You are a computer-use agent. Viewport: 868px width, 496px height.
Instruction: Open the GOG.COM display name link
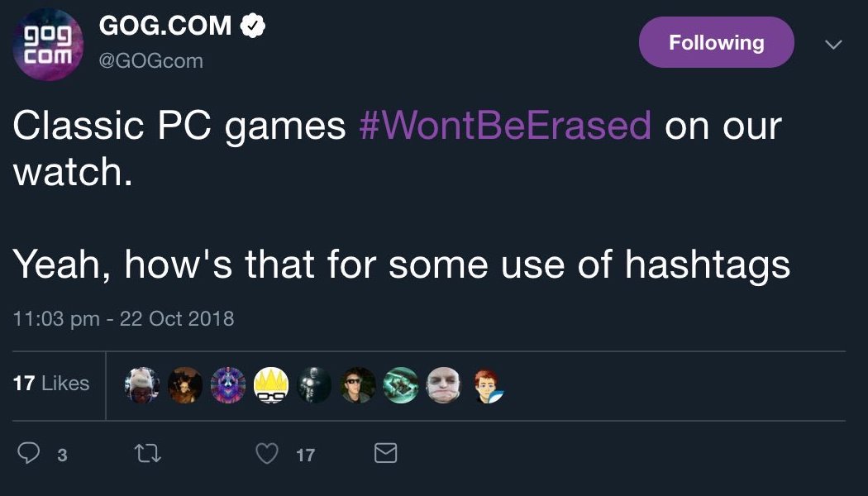click(x=165, y=26)
